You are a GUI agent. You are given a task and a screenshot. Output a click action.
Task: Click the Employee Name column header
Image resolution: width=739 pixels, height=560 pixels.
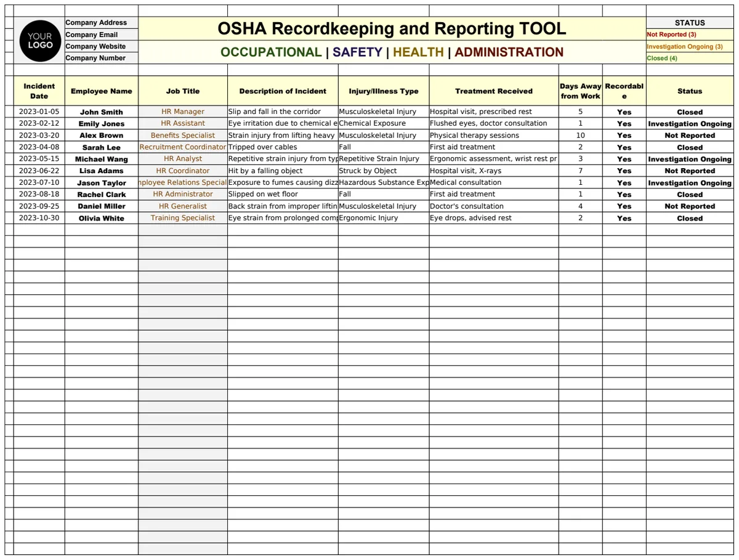coord(102,91)
